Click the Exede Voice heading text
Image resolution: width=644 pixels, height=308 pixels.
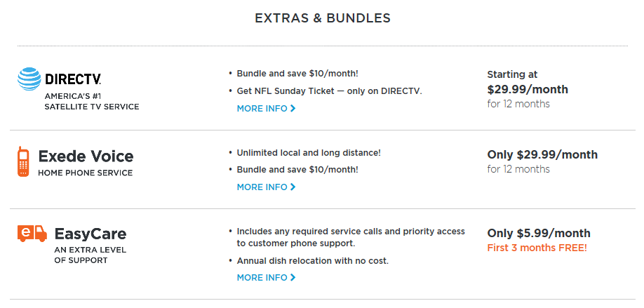click(x=86, y=156)
